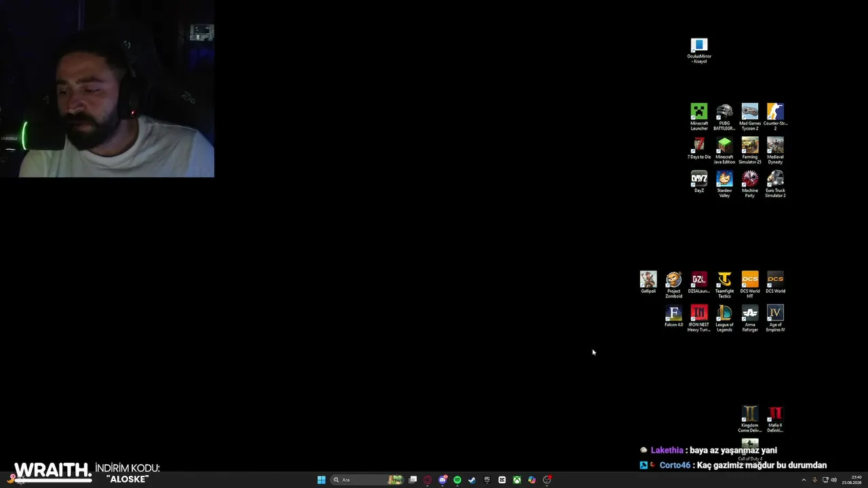Open Epic Games Launcher from the taskbar
The width and height of the screenshot is (868, 488).
click(x=487, y=480)
